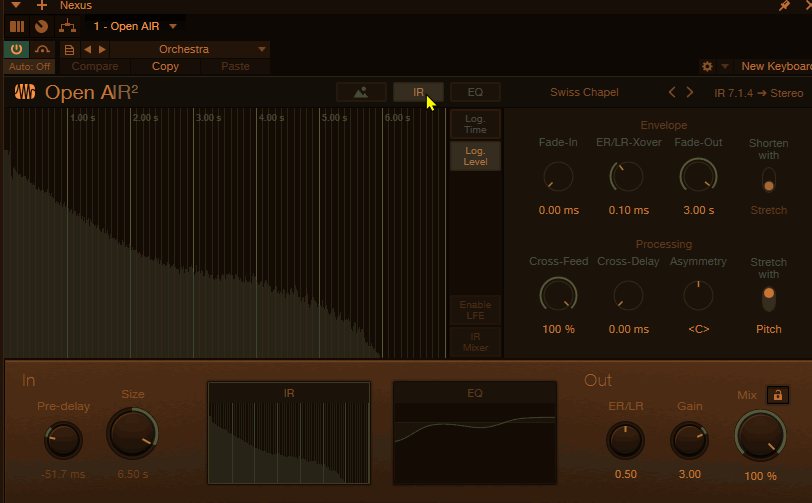Open the preset file icon menu
The width and height of the screenshot is (812, 503).
point(69,49)
